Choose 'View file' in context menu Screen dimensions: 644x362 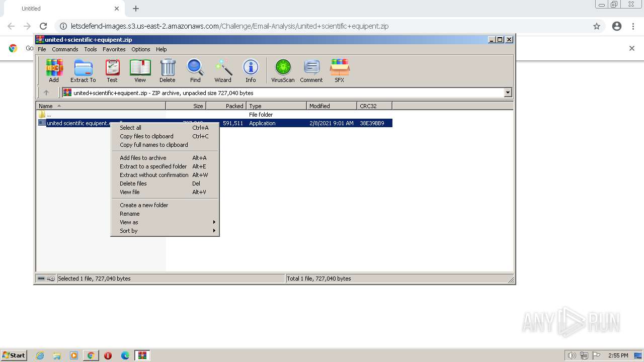pyautogui.click(x=165, y=192)
